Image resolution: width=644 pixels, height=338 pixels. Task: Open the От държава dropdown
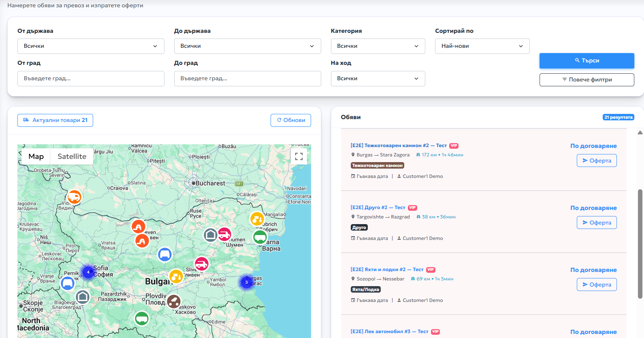point(91,46)
